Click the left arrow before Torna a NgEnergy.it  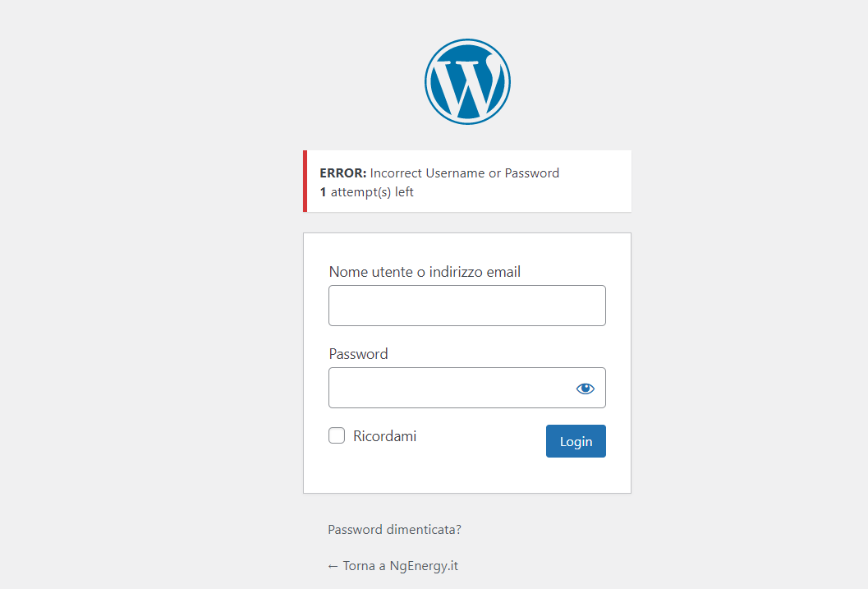333,566
